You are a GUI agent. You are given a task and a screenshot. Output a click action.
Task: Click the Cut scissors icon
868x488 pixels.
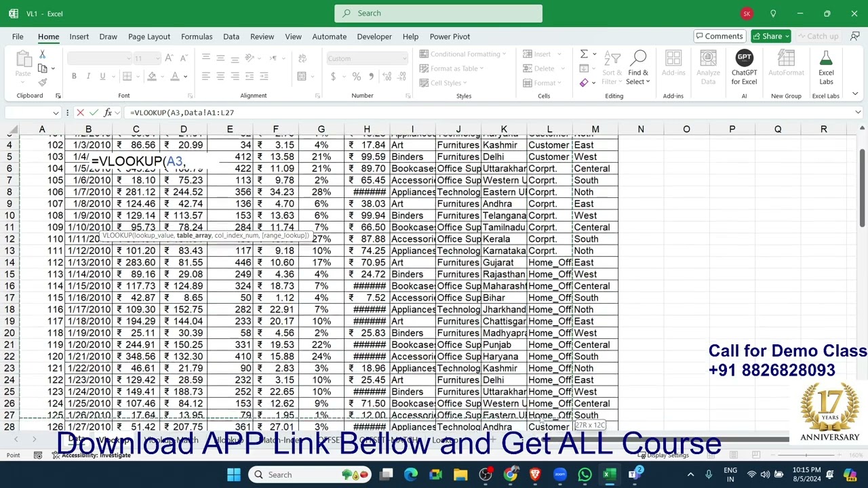click(x=42, y=54)
